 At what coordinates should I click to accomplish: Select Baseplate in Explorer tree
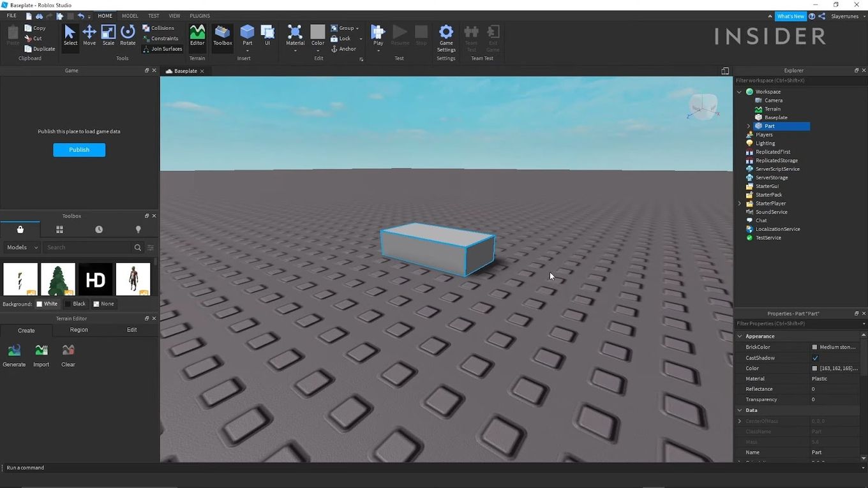[x=775, y=117]
